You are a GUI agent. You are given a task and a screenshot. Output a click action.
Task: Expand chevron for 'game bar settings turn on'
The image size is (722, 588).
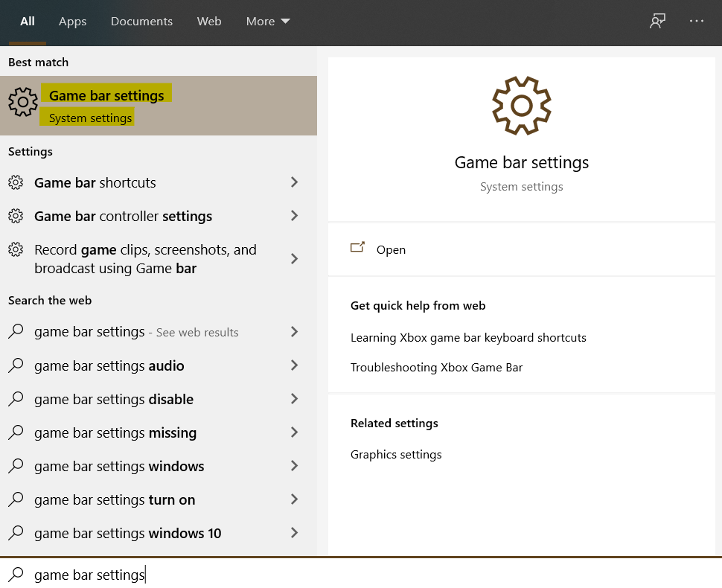tap(294, 499)
